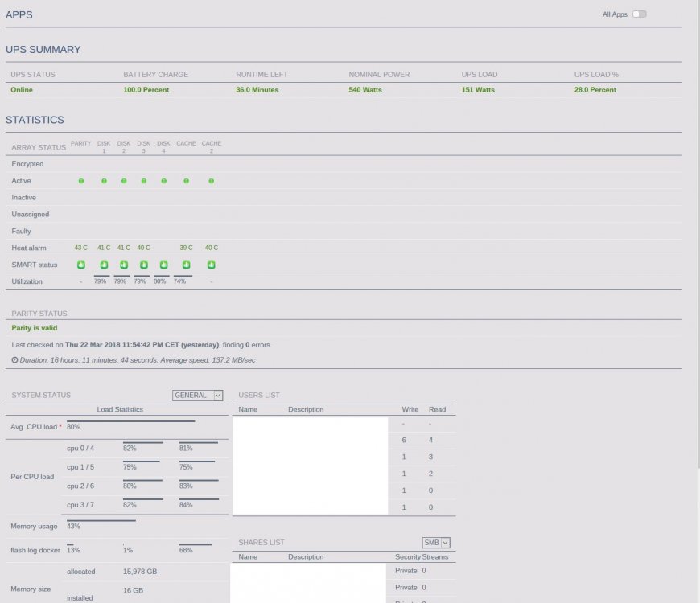Click the Read column header in Users List
This screenshot has width=700, height=603.
437,409
